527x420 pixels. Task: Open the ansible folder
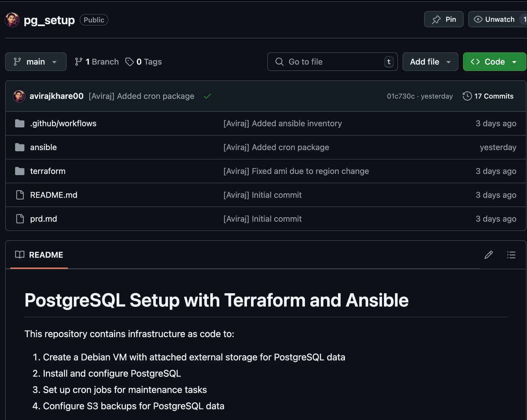click(x=44, y=147)
